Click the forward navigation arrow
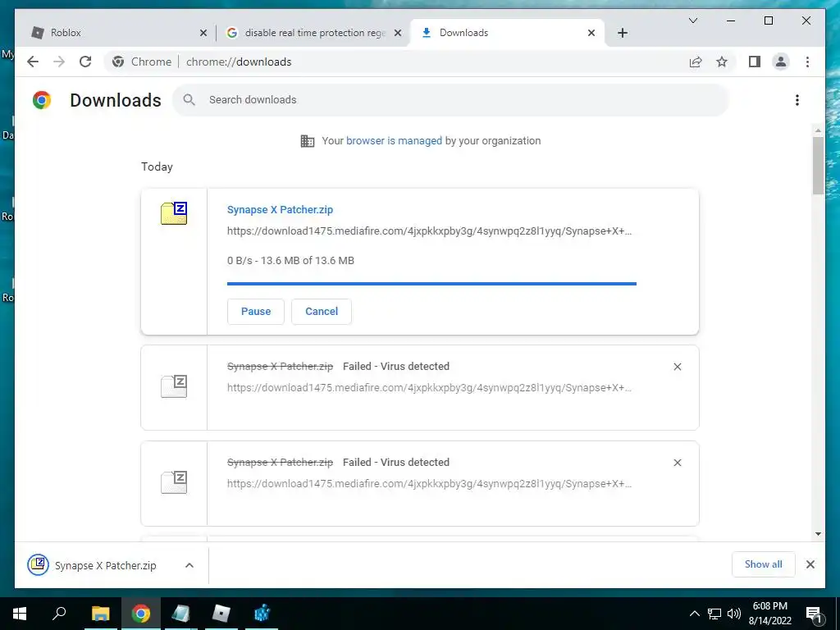 (x=59, y=62)
